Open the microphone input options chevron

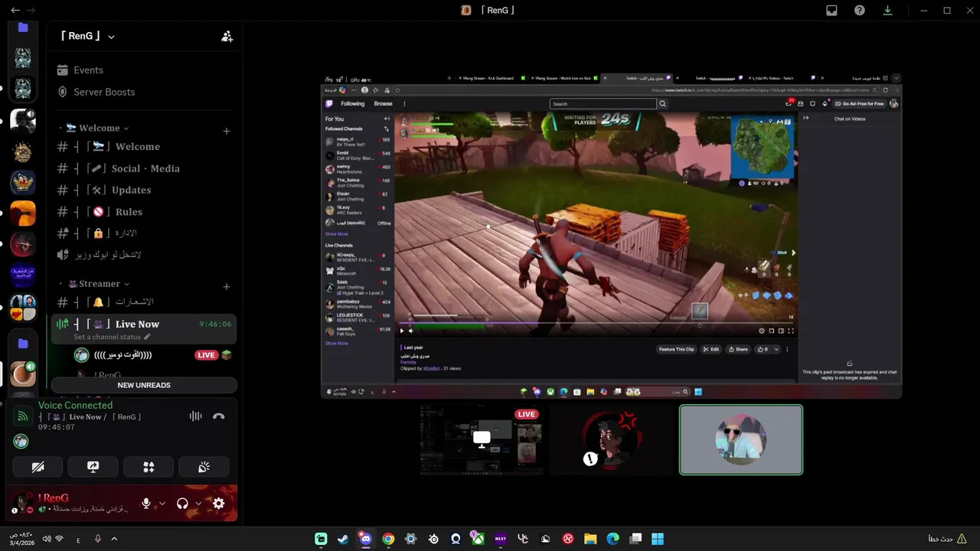[162, 504]
